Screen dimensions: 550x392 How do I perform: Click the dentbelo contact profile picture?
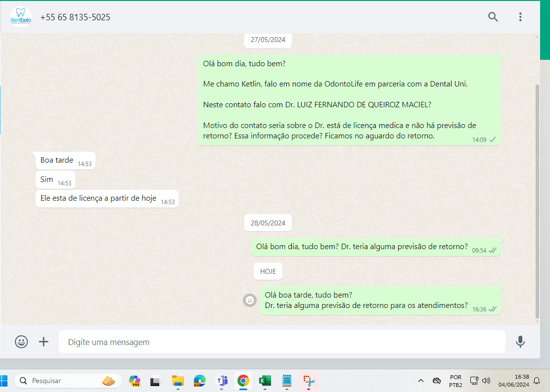(x=20, y=17)
